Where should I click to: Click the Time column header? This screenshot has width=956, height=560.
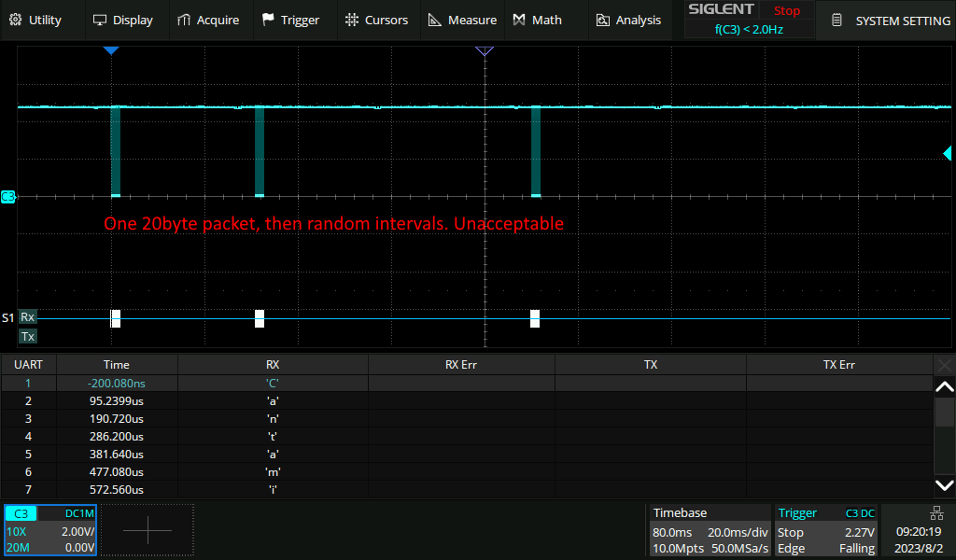click(x=117, y=364)
